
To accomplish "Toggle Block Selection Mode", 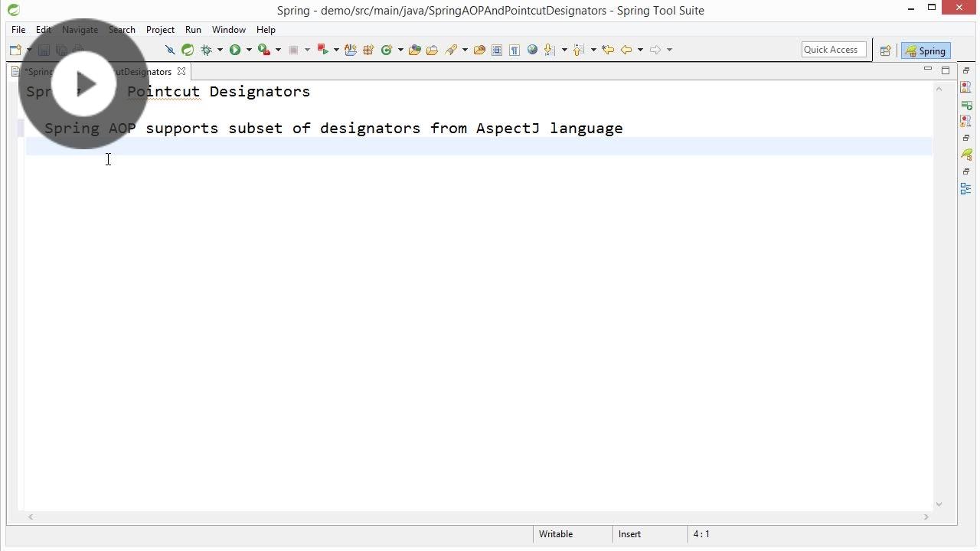I will [497, 50].
